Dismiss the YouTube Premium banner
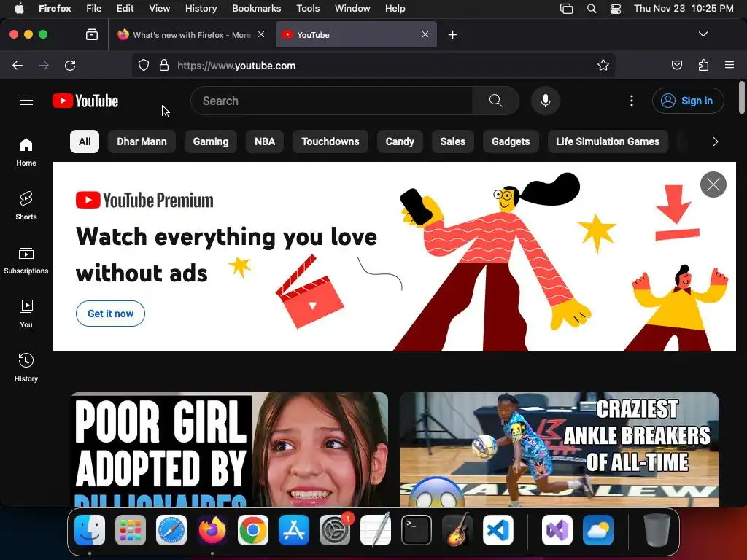747x560 pixels. (713, 184)
